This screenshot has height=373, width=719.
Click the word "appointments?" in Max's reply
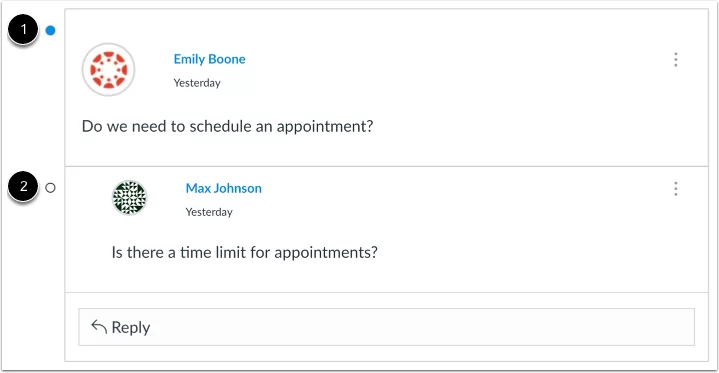(x=326, y=253)
